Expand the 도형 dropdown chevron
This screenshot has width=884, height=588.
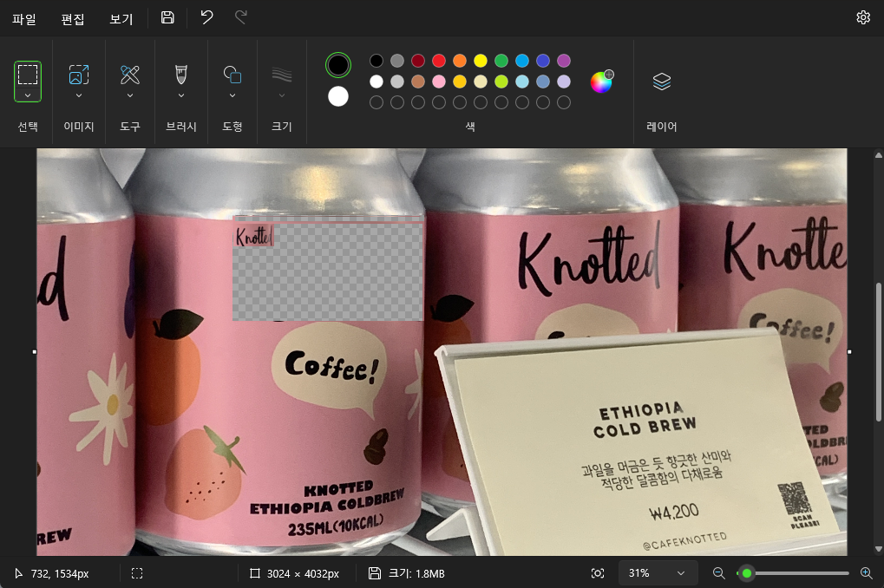(232, 95)
